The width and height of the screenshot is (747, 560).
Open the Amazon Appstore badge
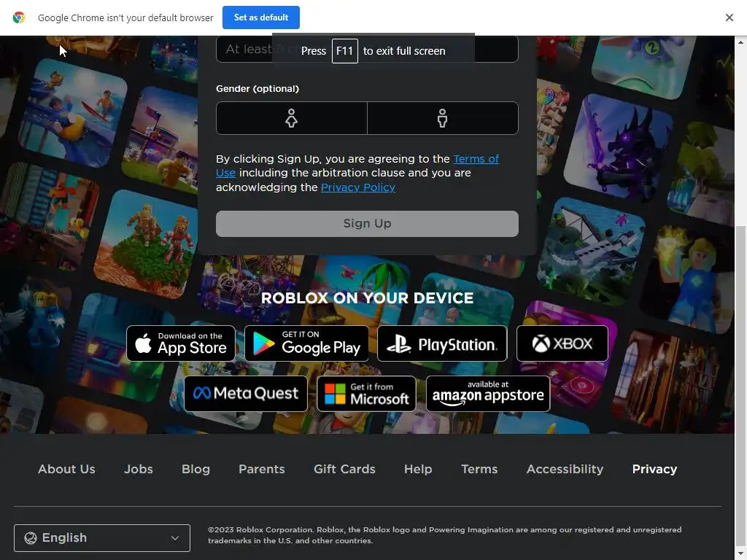pos(488,394)
